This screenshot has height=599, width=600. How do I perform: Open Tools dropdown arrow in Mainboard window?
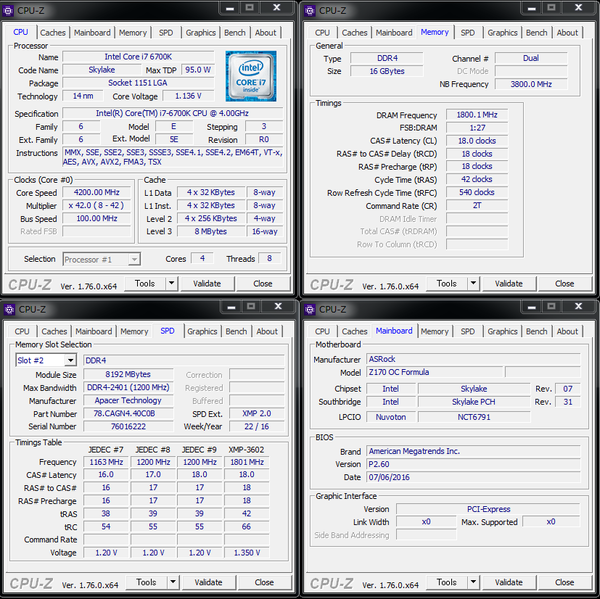(473, 582)
